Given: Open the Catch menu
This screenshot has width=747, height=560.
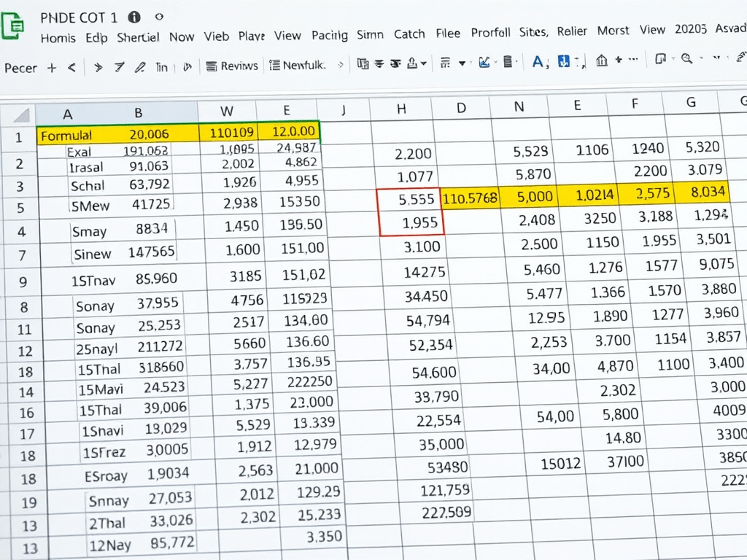Looking at the screenshot, I should 409,34.
